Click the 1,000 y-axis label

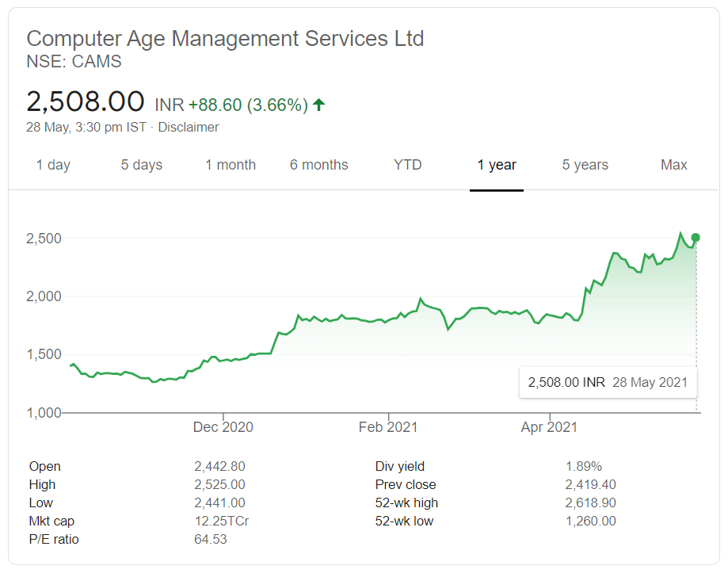coord(44,413)
